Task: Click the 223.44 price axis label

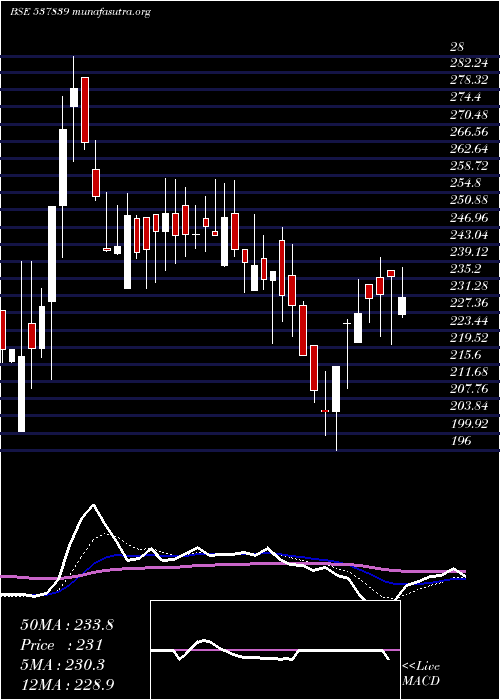Action: point(467,321)
